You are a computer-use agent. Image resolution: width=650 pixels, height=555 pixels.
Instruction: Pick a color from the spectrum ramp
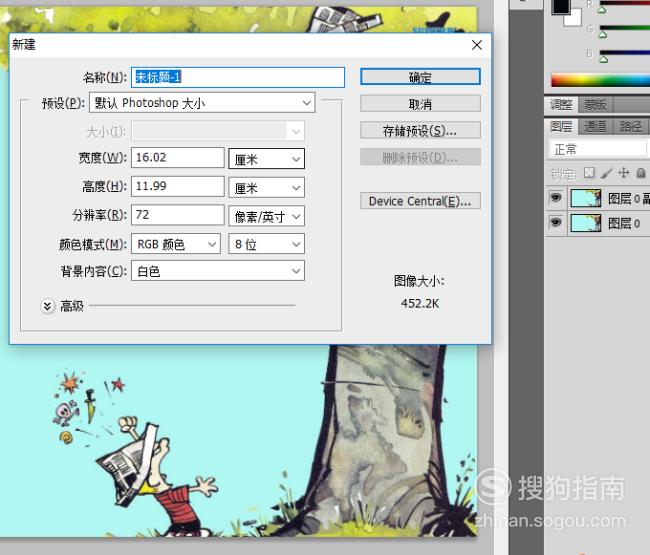pyautogui.click(x=600, y=80)
